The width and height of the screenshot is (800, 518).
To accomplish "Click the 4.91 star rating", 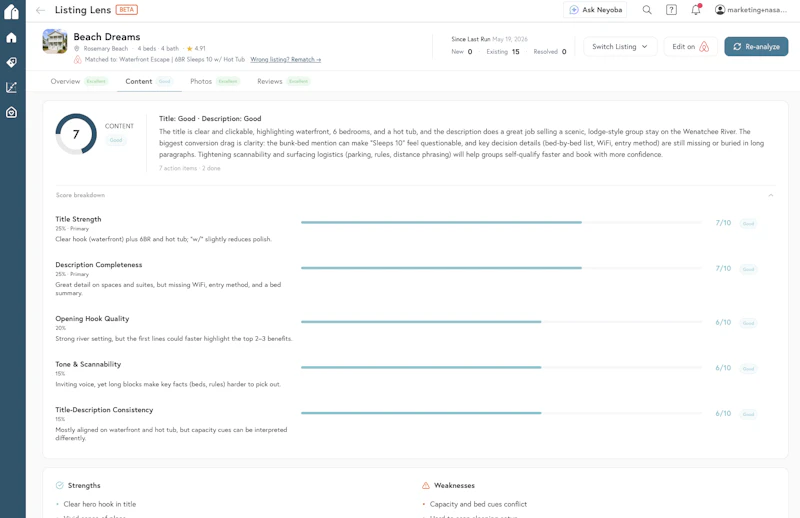I will (196, 48).
